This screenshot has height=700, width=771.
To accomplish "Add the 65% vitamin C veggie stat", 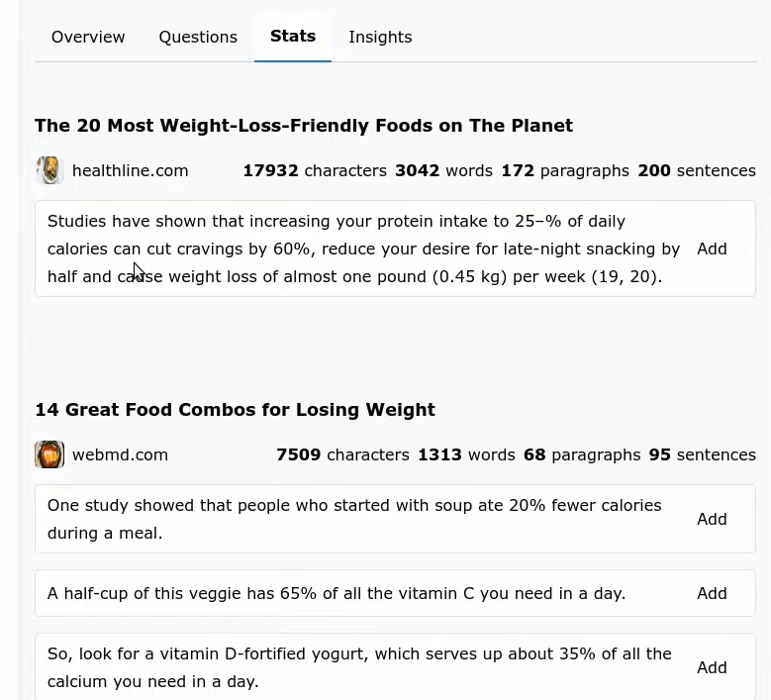I will tap(712, 593).
